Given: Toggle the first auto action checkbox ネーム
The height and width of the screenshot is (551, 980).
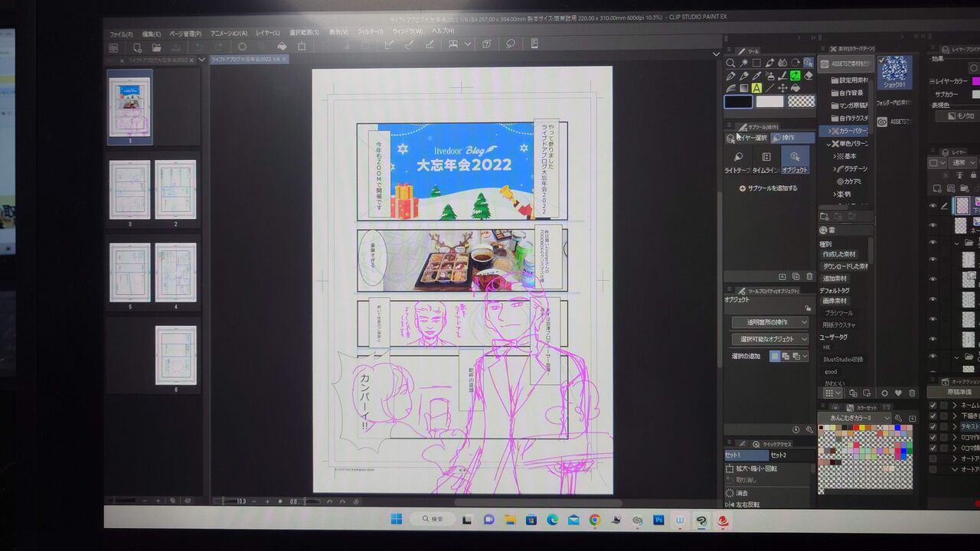Looking at the screenshot, I should pos(933,405).
